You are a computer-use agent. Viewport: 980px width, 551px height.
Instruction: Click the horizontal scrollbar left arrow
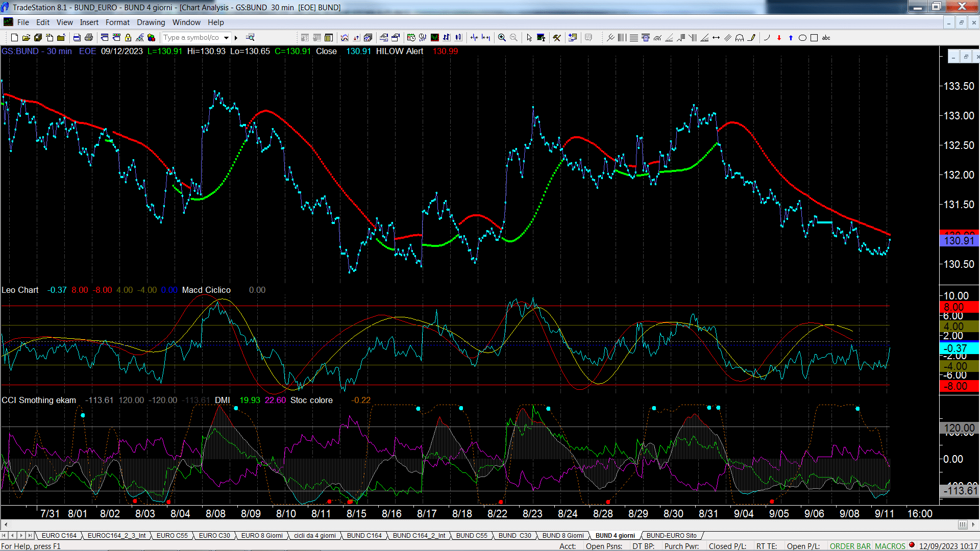[x=5, y=524]
